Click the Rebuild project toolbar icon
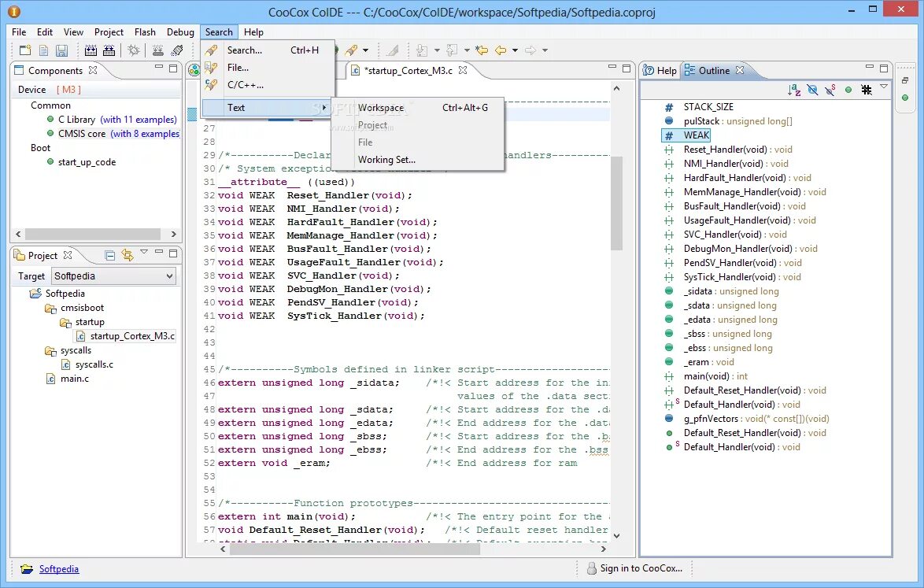This screenshot has width=924, height=588. pos(109,50)
